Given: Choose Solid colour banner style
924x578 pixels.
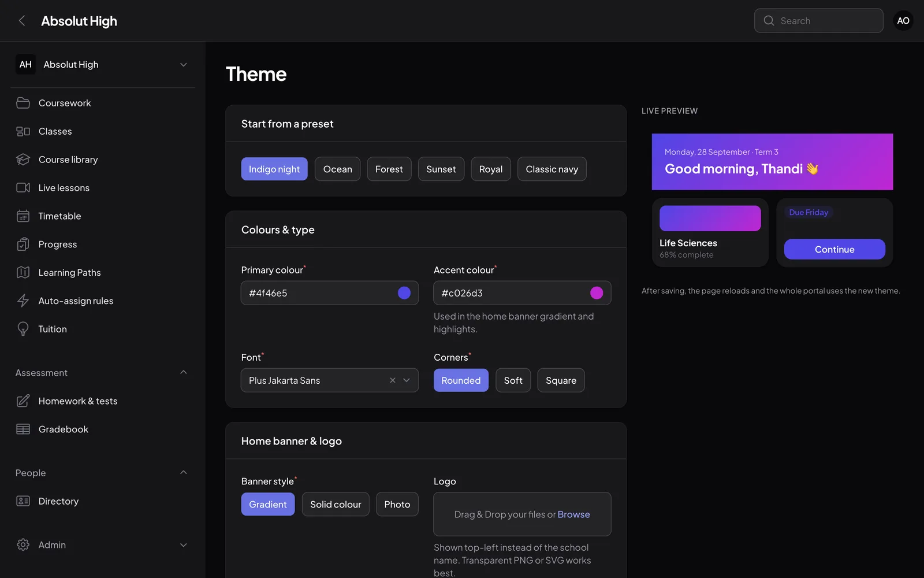Looking at the screenshot, I should (336, 504).
